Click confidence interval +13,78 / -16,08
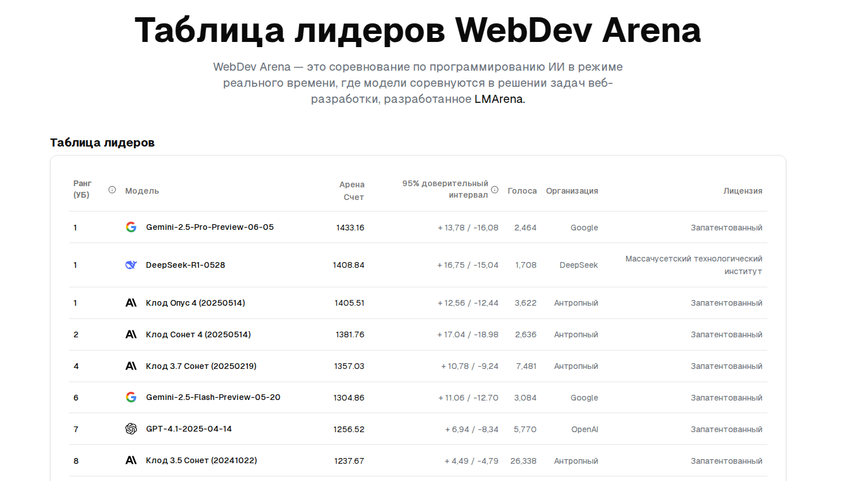868x481 pixels. (468, 228)
